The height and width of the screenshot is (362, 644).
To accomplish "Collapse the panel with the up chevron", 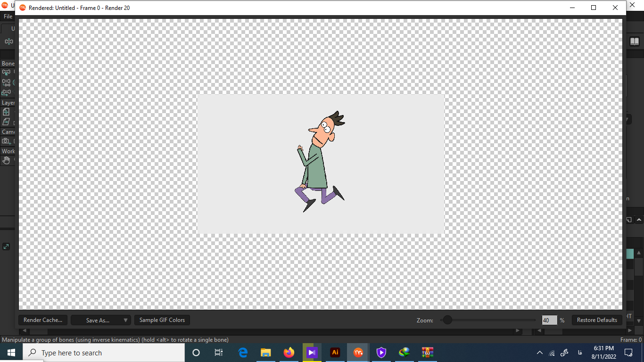I will pos(639,220).
